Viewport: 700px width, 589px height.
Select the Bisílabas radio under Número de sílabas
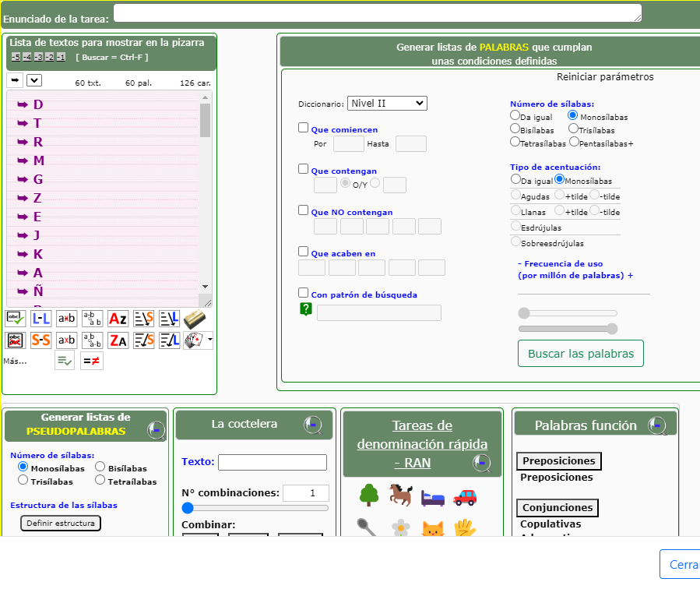pos(515,129)
